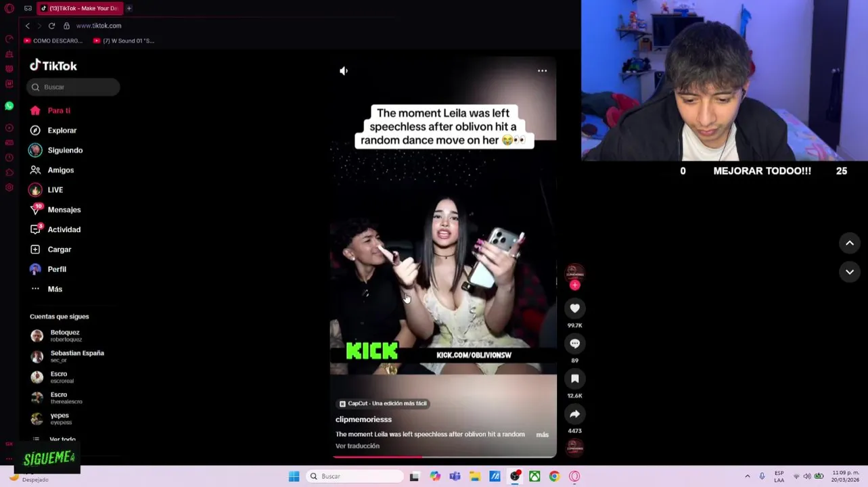Open File Explorer from the taskbar
This screenshot has width=868, height=487.
475,476
